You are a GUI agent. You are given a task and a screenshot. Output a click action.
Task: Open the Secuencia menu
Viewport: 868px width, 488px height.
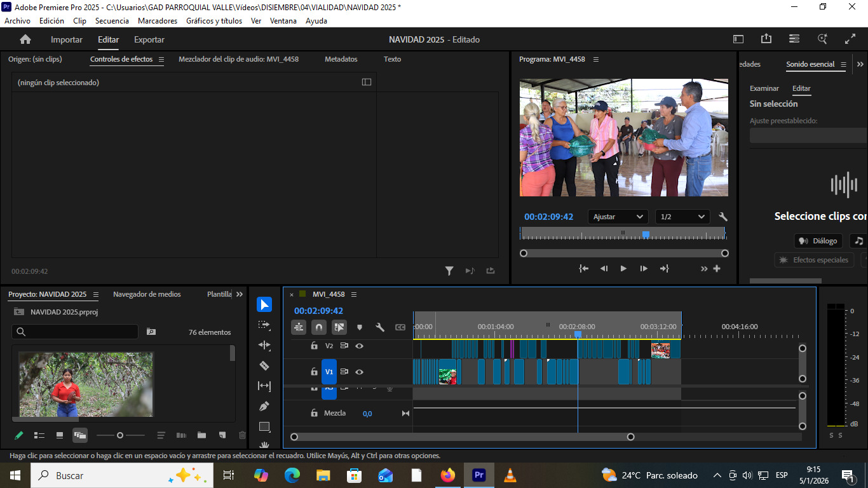(x=112, y=21)
